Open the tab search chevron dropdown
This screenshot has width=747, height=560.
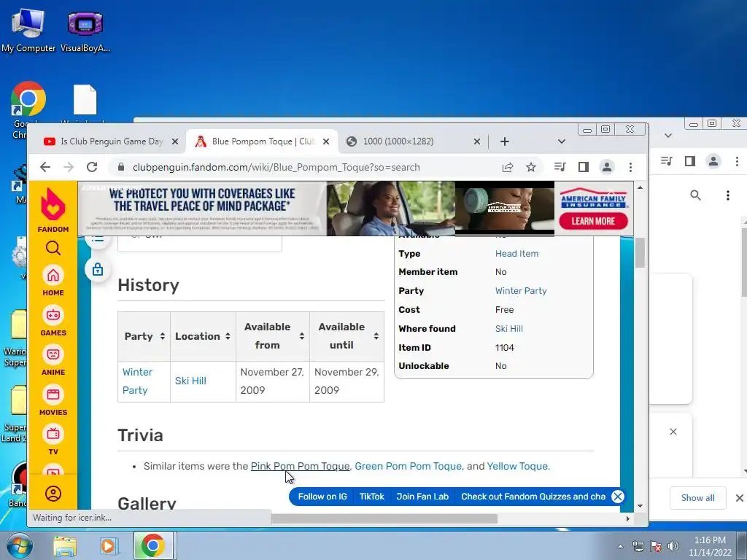(561, 141)
